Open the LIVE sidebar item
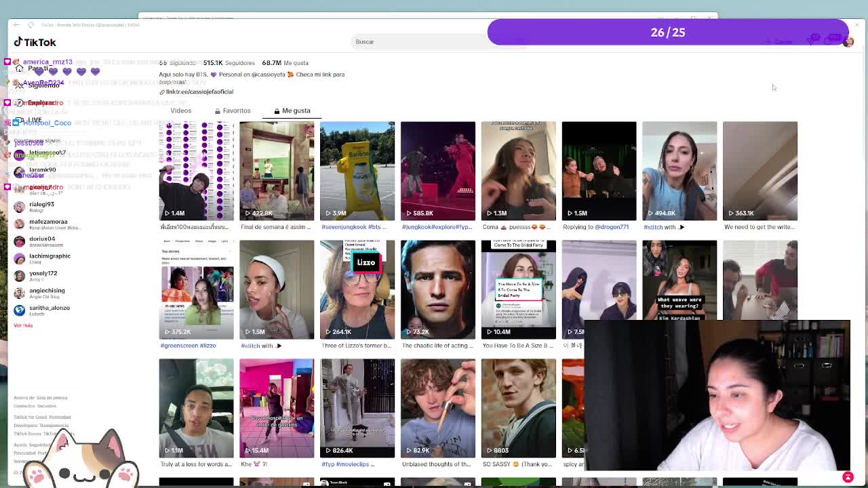The width and height of the screenshot is (868, 488). coord(28,120)
